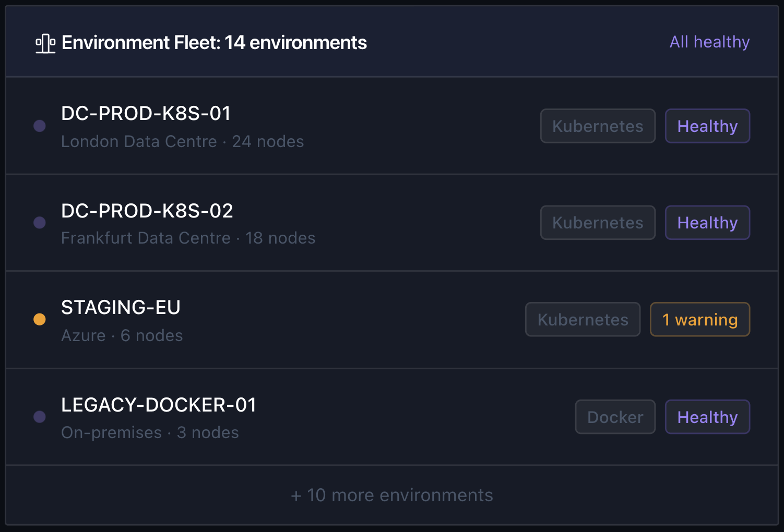Click the Healthy badge on DC-PROD-K8S-02

(707, 223)
